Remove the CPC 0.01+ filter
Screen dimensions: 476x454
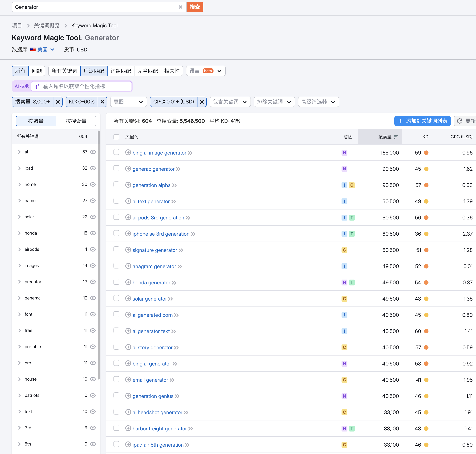202,102
